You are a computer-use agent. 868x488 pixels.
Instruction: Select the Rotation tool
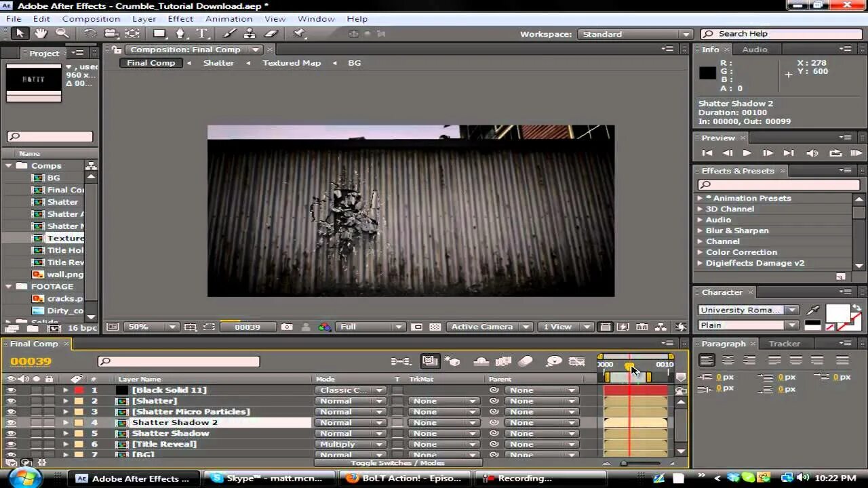tap(90, 33)
